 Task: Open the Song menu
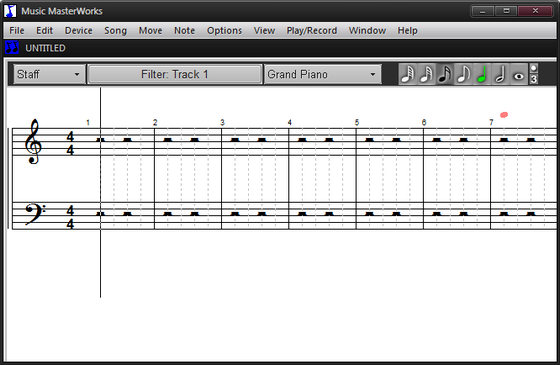click(115, 31)
